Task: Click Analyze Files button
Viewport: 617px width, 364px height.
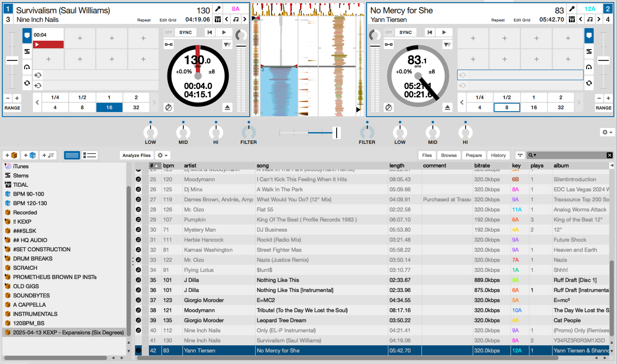Action: pyautogui.click(x=136, y=155)
